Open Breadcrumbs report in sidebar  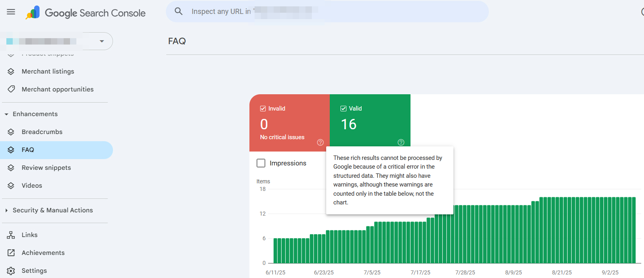[42, 132]
